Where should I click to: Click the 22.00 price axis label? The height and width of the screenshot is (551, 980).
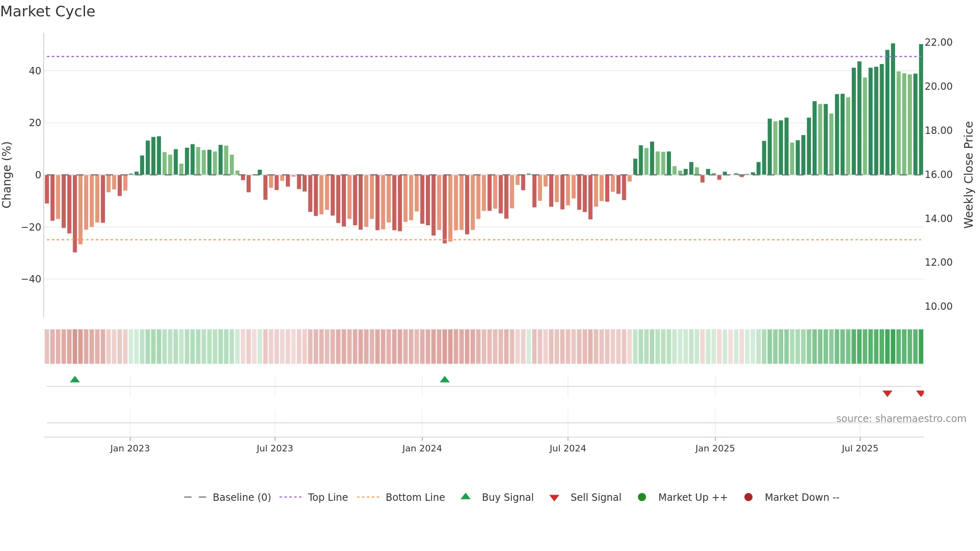coord(938,42)
